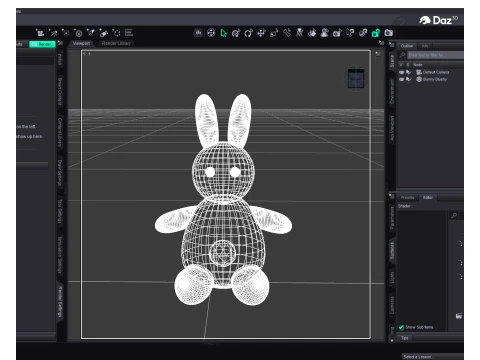This screenshot has height=360, width=480.
Task: Select the Universal tool icon
Action: [236, 33]
